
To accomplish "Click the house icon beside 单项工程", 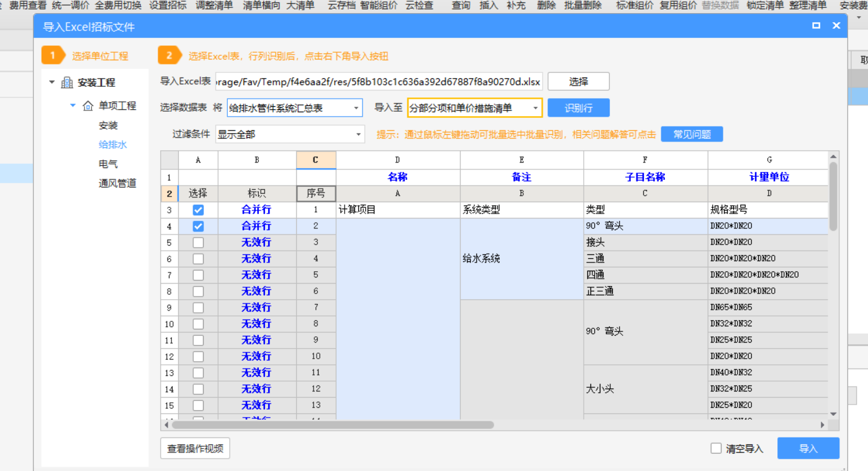I will click(88, 105).
